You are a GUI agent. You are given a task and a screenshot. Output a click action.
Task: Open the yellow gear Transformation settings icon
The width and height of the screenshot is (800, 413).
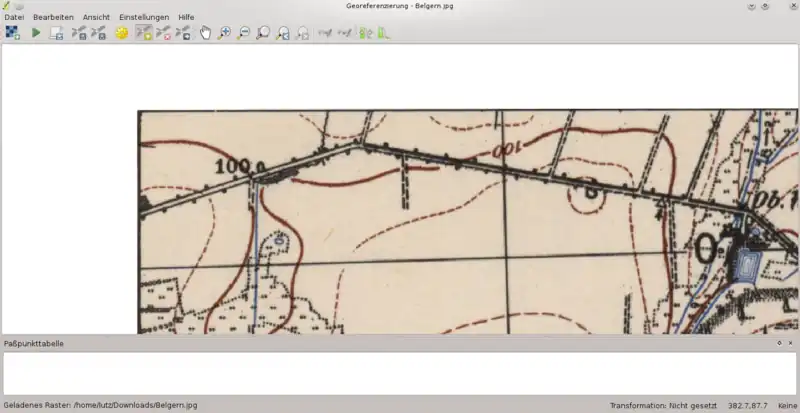[122, 33]
